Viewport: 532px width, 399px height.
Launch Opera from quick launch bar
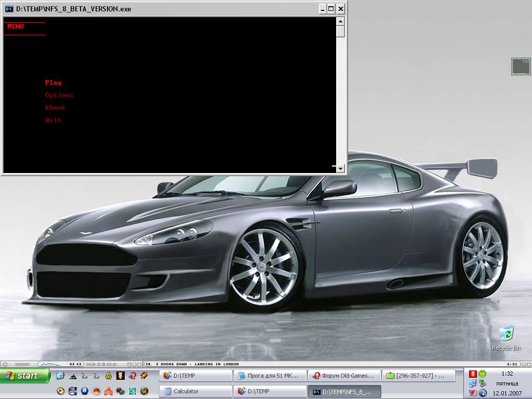click(132, 376)
